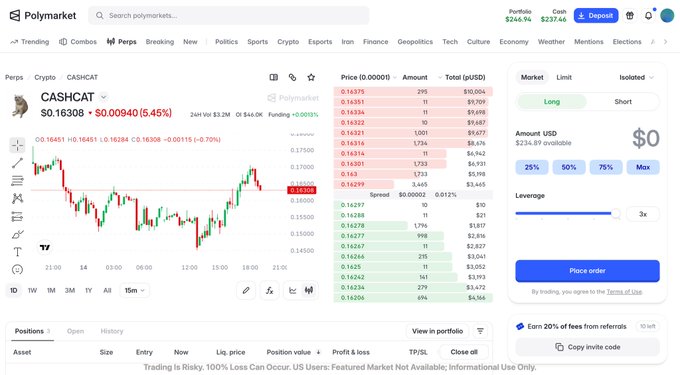680x375 pixels.
Task: Click the TradingView logo on chart
Action: (45, 248)
